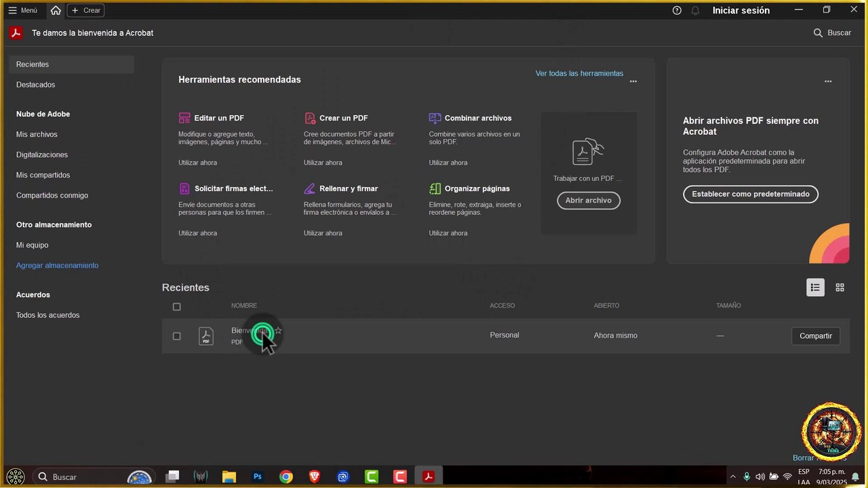The height and width of the screenshot is (488, 868).
Task: Click Utilizar ahora under Organizar páginas
Action: pyautogui.click(x=448, y=233)
